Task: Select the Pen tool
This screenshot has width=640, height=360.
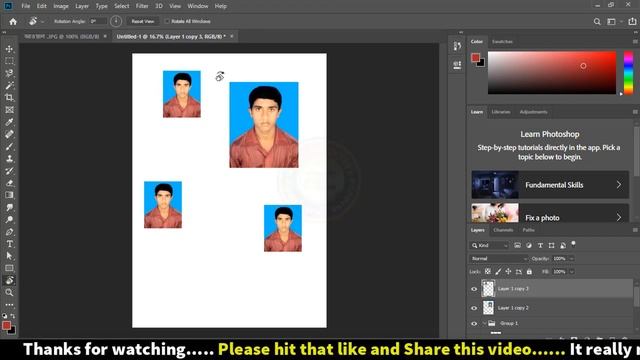Action: [x=9, y=232]
